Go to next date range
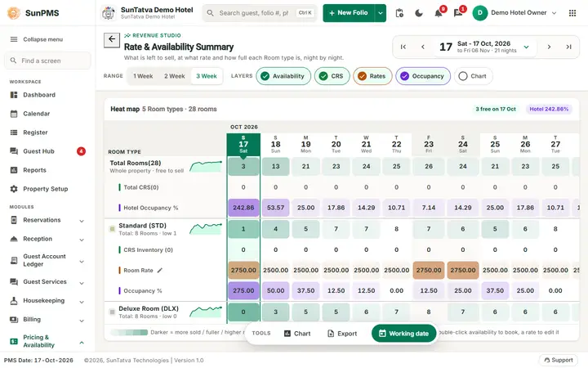Screen dimensions: 588x368 [549, 47]
